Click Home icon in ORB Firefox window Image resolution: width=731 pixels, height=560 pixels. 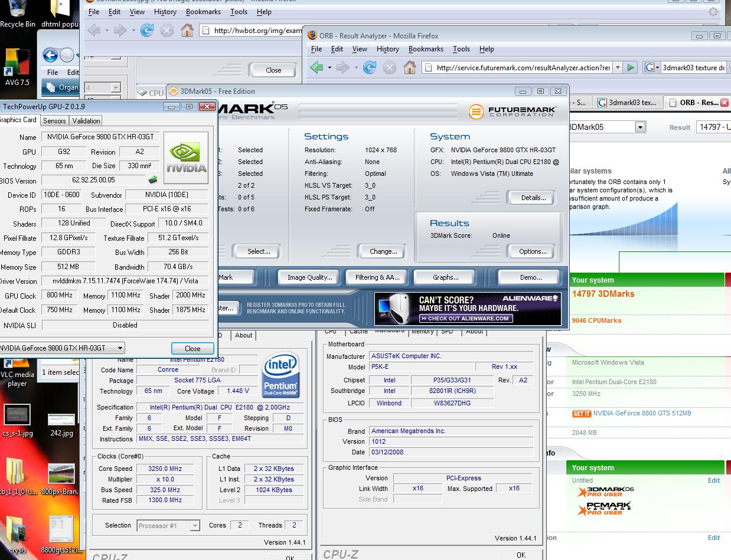pyautogui.click(x=410, y=67)
